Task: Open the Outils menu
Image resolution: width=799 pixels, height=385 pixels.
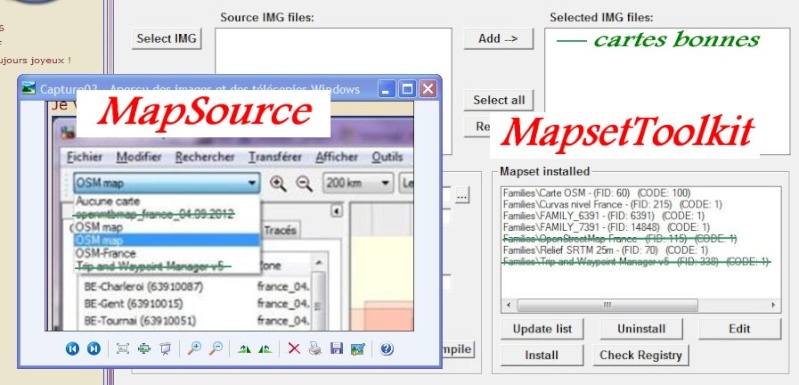Action: tap(387, 157)
